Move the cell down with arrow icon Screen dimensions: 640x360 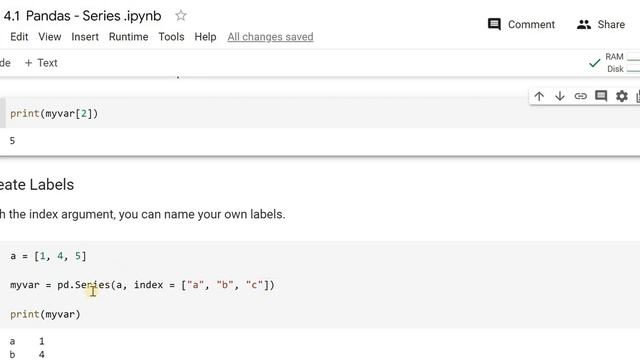[x=560, y=96]
